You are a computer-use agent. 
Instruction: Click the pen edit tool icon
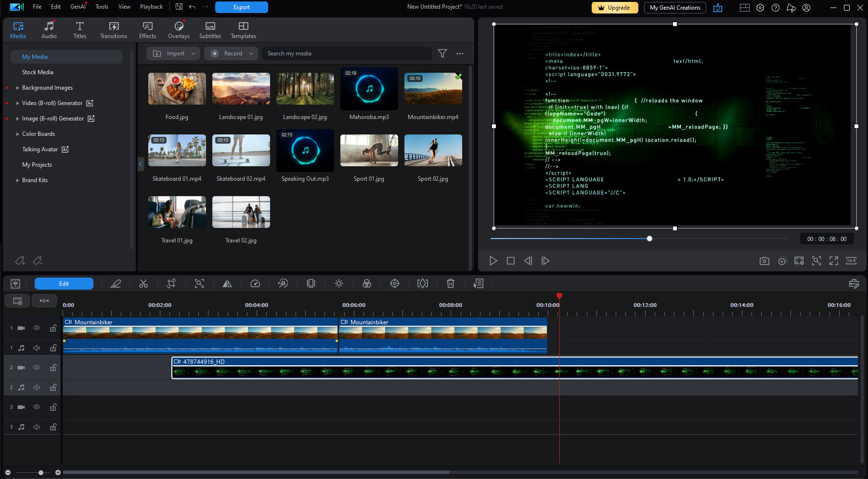tap(116, 283)
